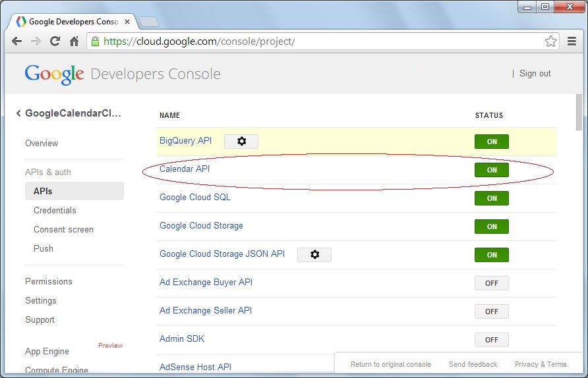This screenshot has height=378, width=588.
Task: Turn off the BigQuery API toggle
Action: (x=492, y=142)
